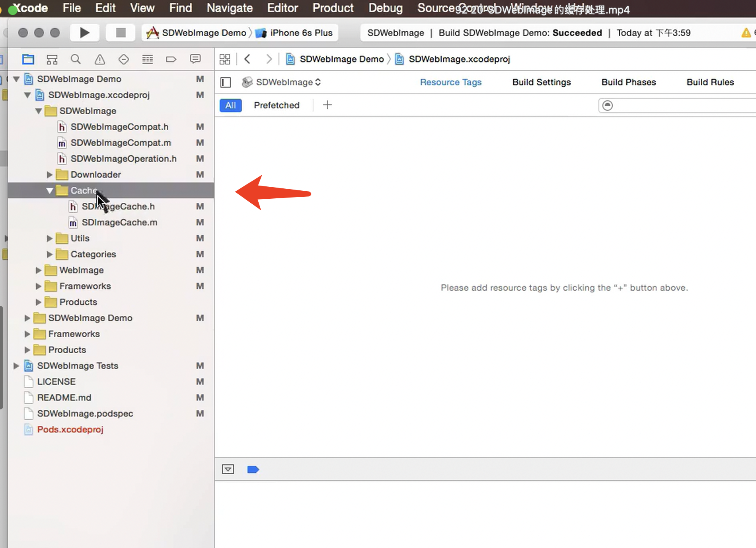Image resolution: width=756 pixels, height=548 pixels.
Task: Open SDWebImageCompat.m file
Action: point(121,143)
